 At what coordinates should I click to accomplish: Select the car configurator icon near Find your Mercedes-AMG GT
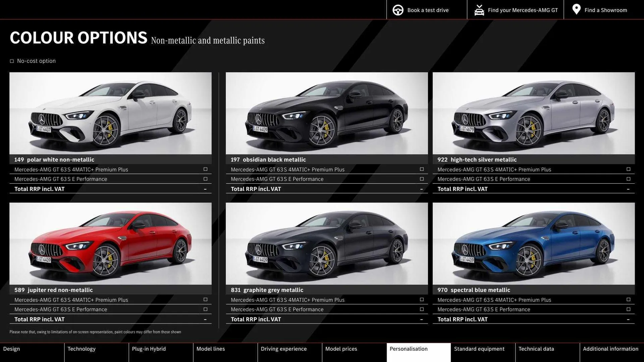point(479,10)
